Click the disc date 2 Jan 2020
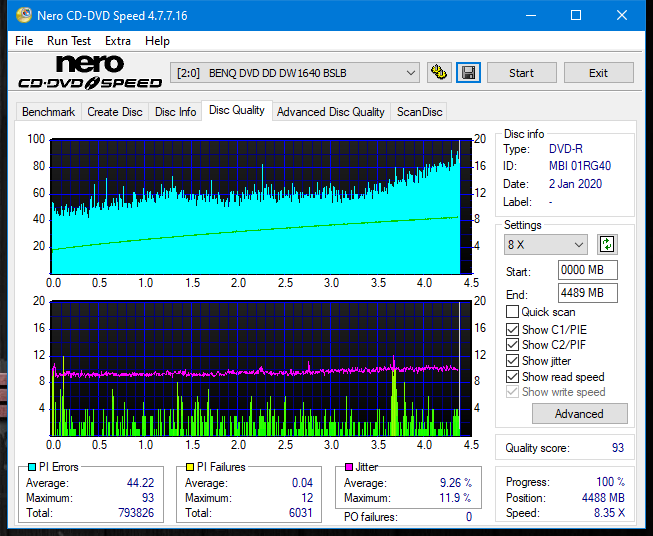 pyautogui.click(x=575, y=184)
